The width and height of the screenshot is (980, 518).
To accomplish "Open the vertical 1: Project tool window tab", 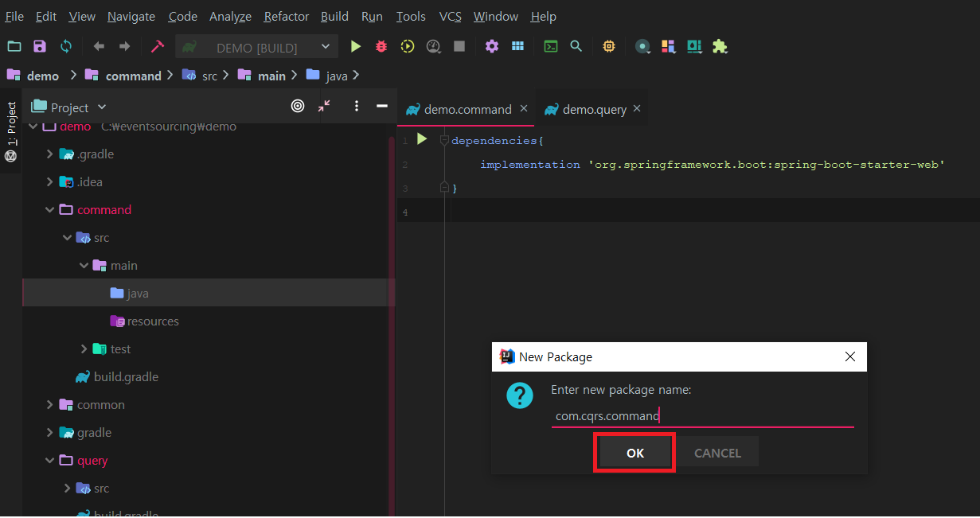I will pos(10,131).
